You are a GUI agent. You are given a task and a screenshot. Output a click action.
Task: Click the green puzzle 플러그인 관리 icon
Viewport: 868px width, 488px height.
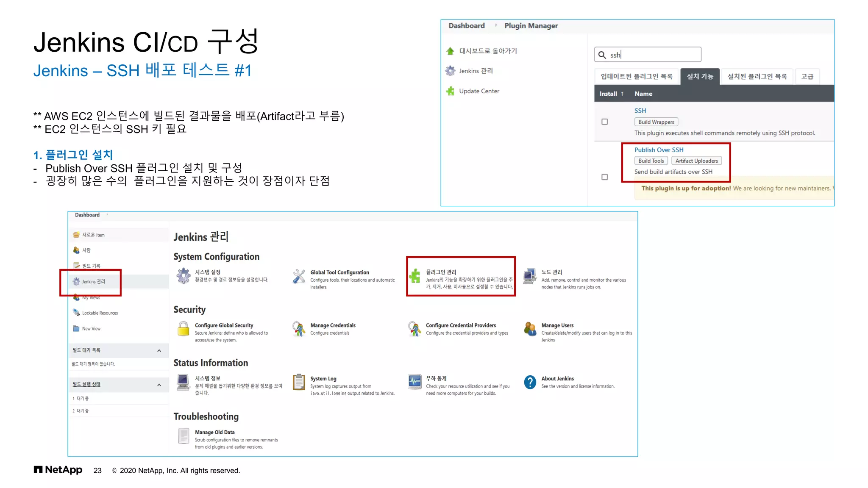pos(415,276)
